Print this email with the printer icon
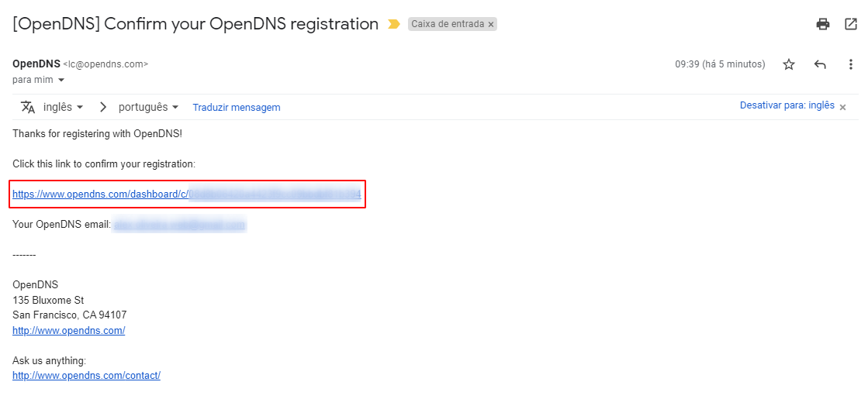 [x=823, y=24]
